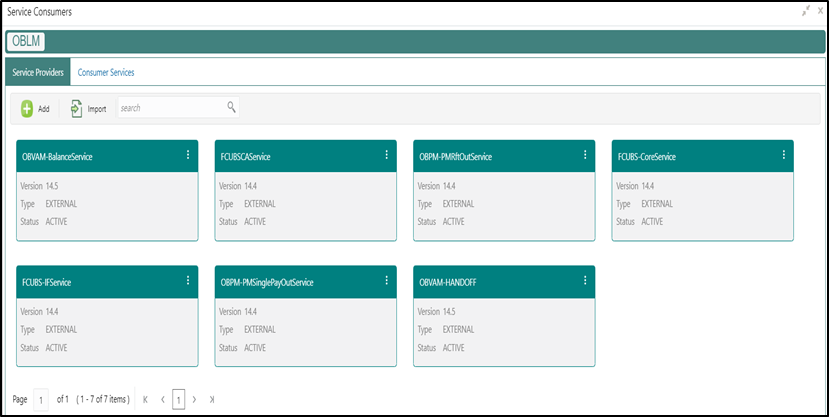Image resolution: width=829 pixels, height=417 pixels.
Task: Go to first page arrow
Action: pos(145,400)
